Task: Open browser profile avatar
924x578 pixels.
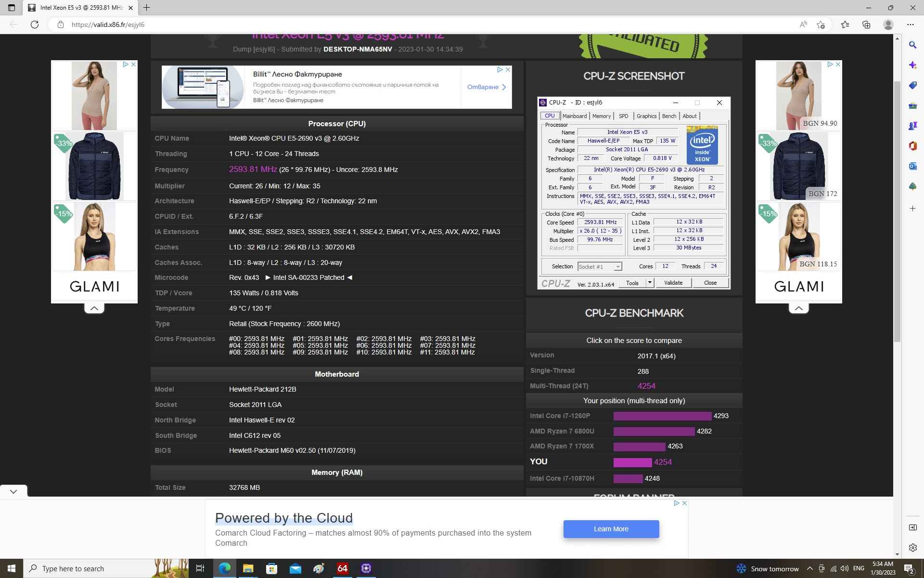Action: pos(888,25)
